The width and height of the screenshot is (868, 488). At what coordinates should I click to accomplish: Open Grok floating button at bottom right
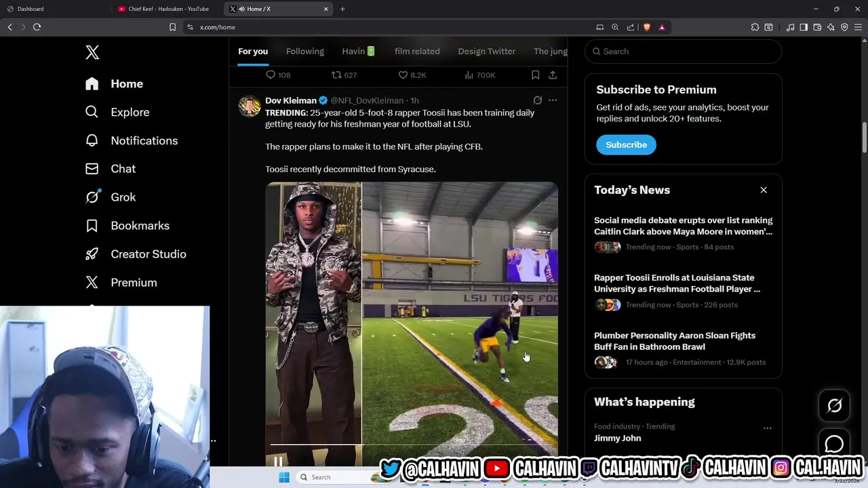click(834, 405)
